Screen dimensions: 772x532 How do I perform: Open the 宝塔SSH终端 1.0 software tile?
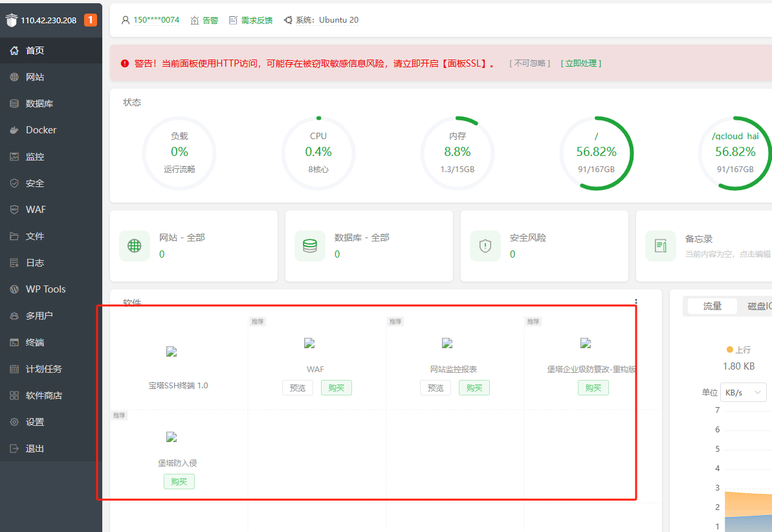pyautogui.click(x=178, y=362)
